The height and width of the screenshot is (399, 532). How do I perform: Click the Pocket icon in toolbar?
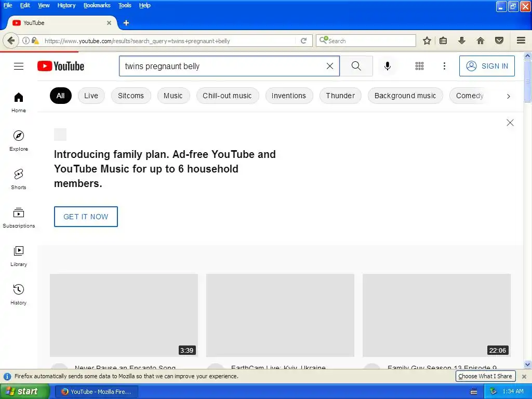point(499,41)
